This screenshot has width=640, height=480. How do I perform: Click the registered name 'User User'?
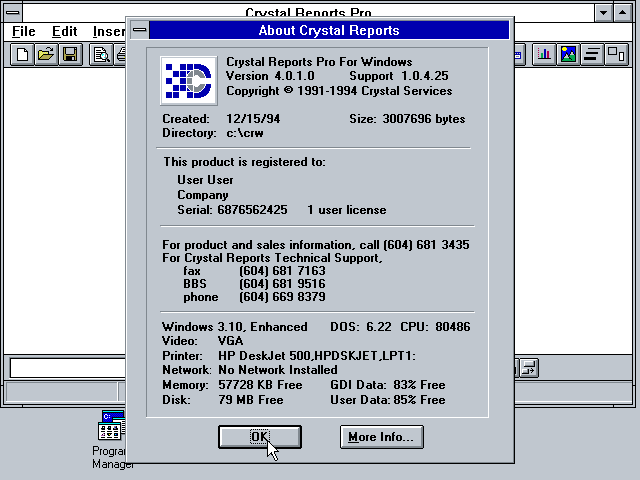coord(205,180)
